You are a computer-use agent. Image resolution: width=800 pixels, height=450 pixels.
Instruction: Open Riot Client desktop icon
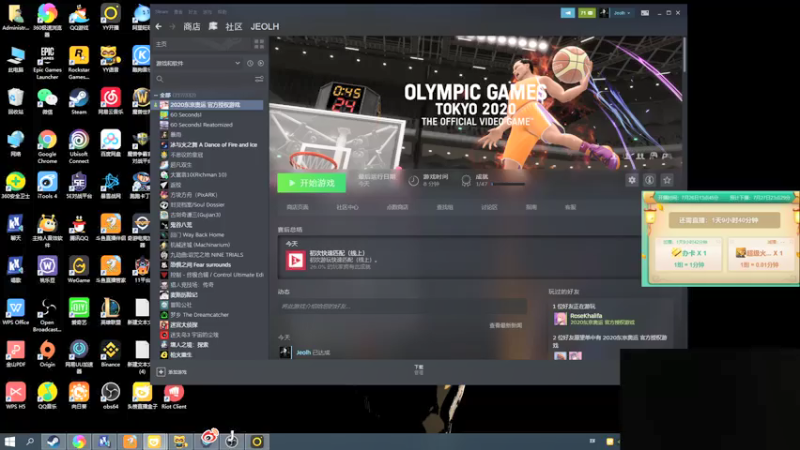point(173,396)
